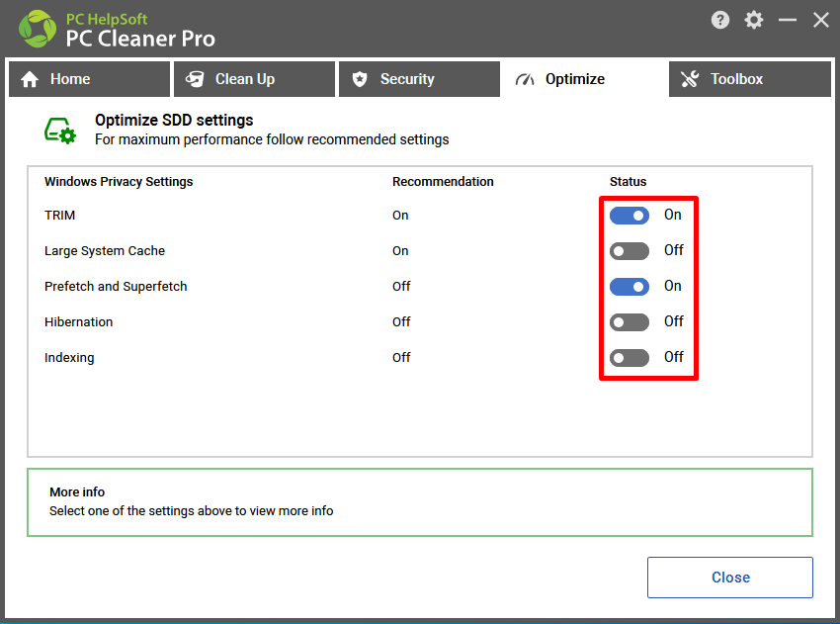
Task: Turn off the TRIM toggle
Action: pos(630,216)
